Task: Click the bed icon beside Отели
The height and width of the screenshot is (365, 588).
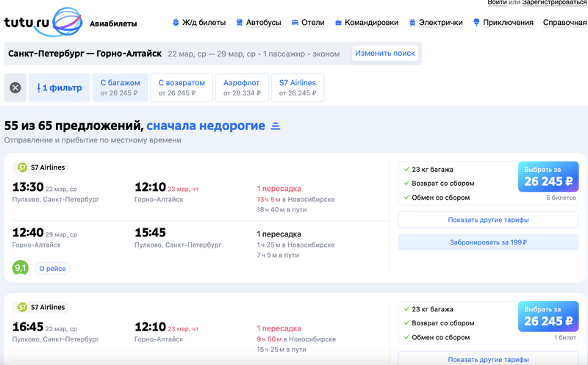Action: [x=295, y=23]
